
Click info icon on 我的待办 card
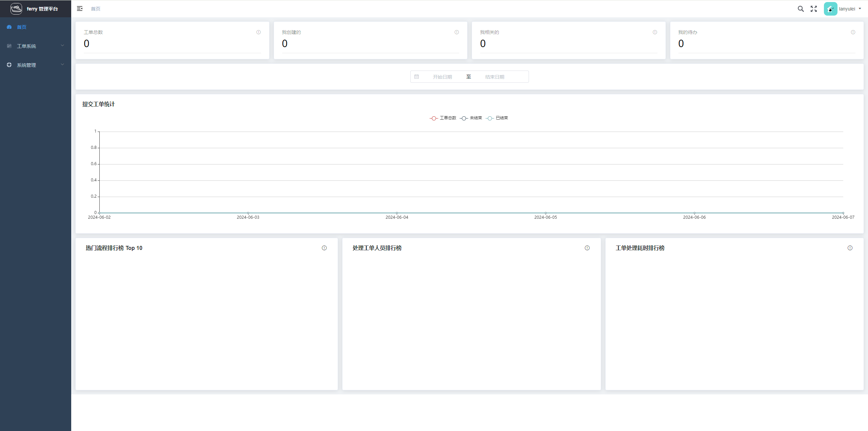853,32
